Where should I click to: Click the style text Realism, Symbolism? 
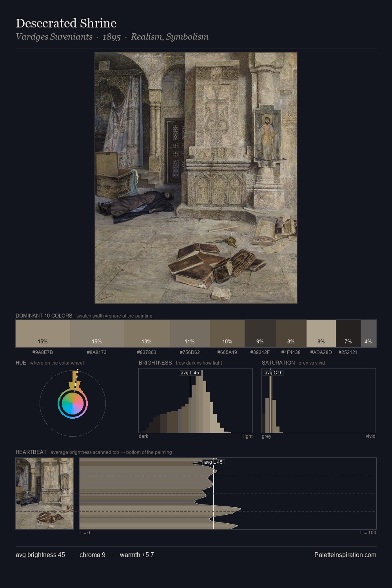tap(170, 37)
